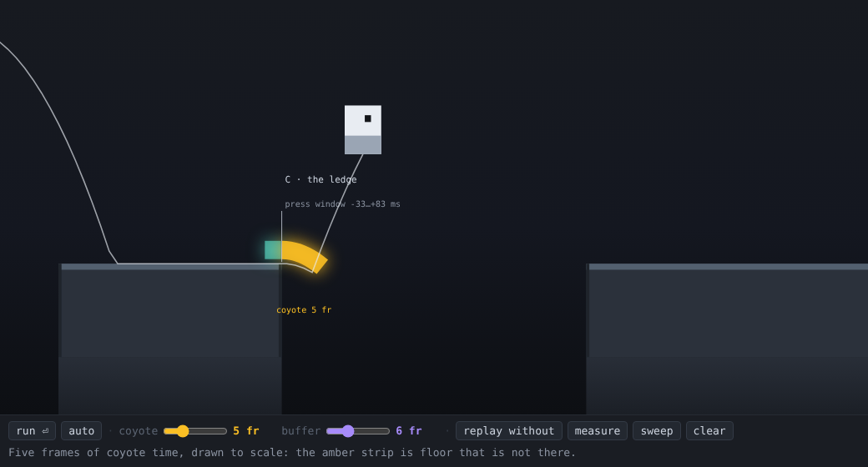
Task: Adjust the coyote frames slider
Action: pos(195,431)
